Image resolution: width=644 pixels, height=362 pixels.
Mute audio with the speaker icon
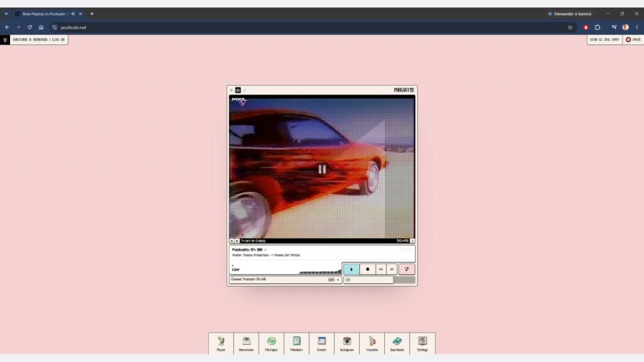pos(348,280)
